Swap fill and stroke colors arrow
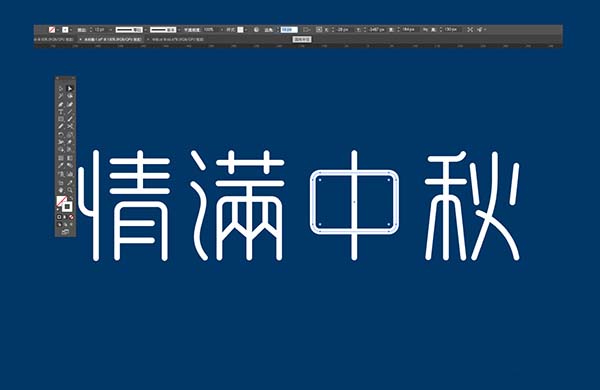600x390 pixels. pyautogui.click(x=71, y=198)
